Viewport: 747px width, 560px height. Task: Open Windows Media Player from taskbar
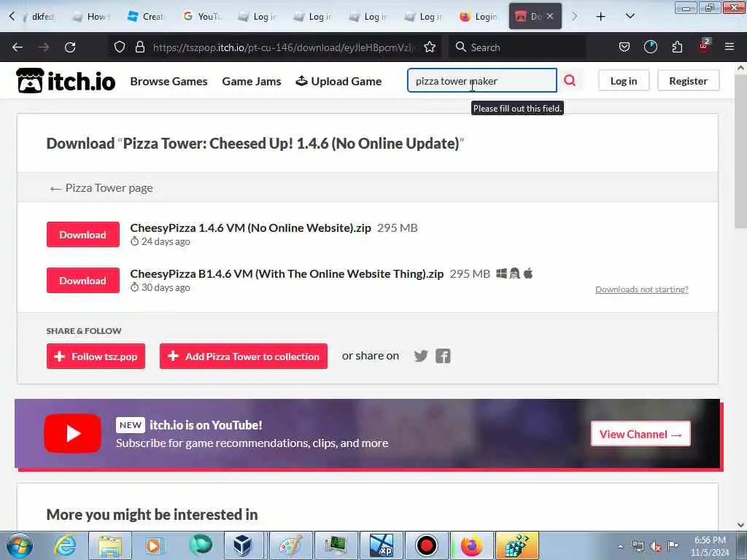click(154, 545)
